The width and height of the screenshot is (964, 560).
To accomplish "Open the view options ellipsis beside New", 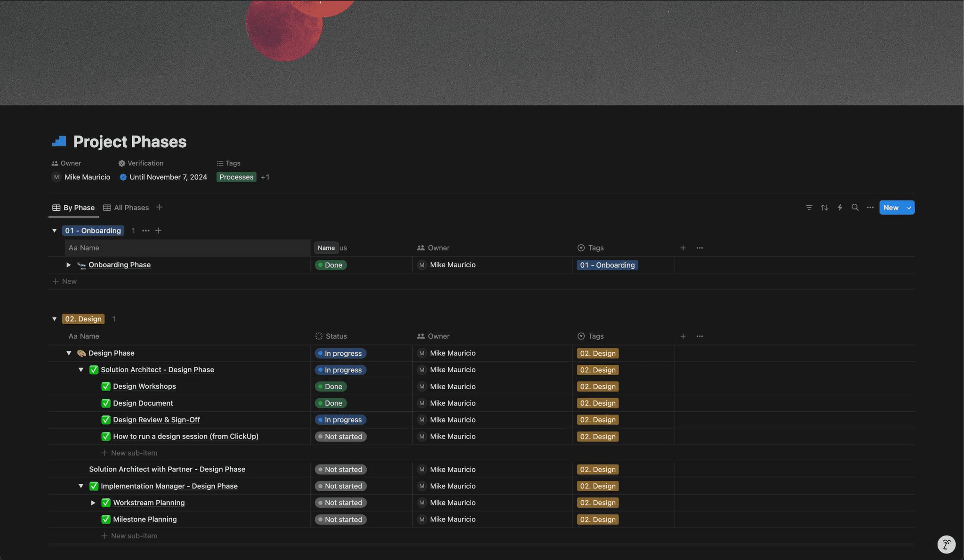I will pos(870,208).
